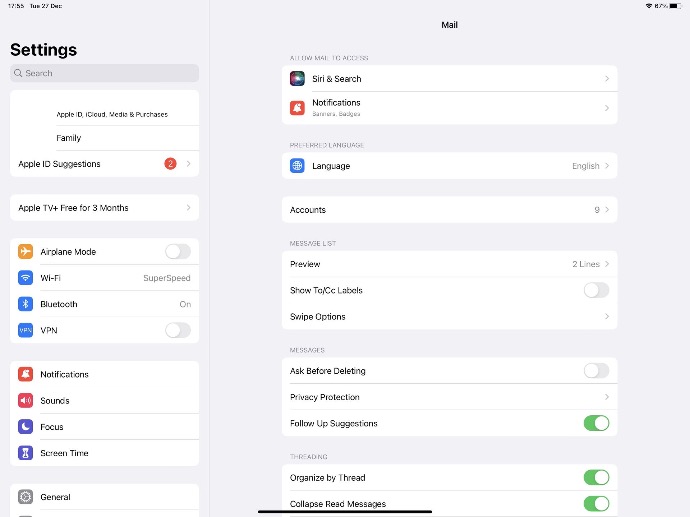Tap the Siri & Search icon
The height and width of the screenshot is (517, 690).
(297, 78)
